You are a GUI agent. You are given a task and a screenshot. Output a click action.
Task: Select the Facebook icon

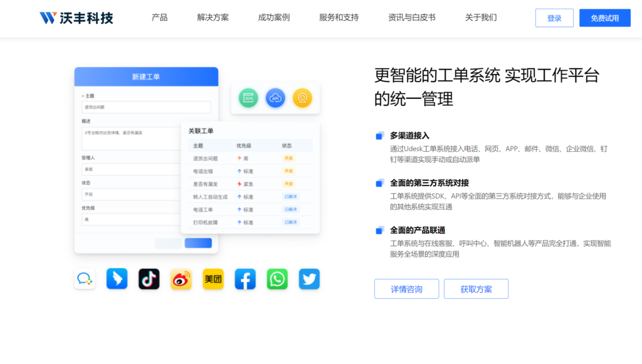(x=245, y=279)
